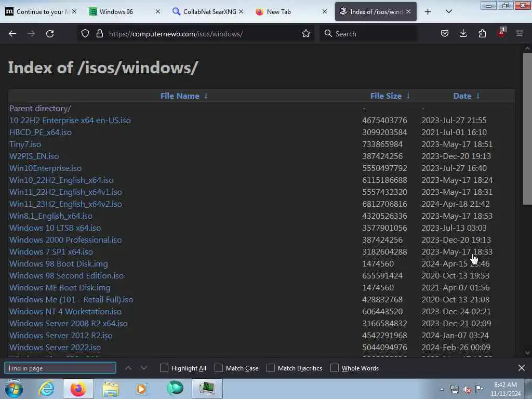532x399 pixels.
Task: Enable Match Case checkbox
Action: (x=219, y=368)
